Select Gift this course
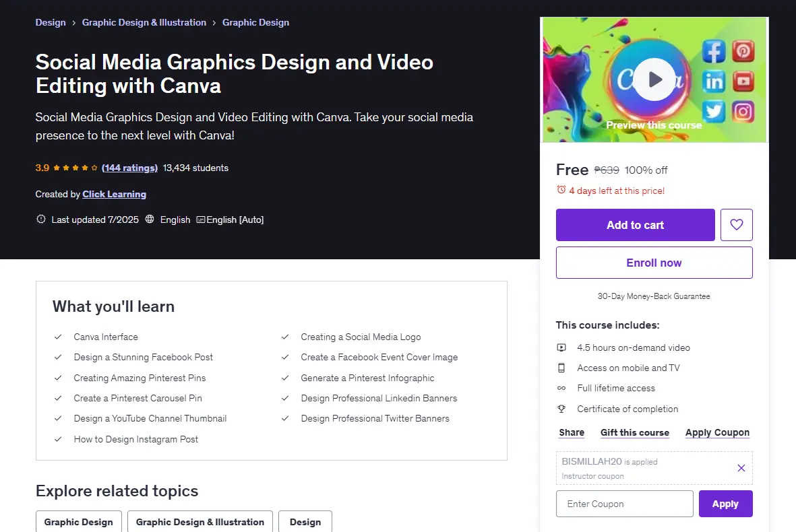This screenshot has height=532, width=796. click(x=634, y=432)
